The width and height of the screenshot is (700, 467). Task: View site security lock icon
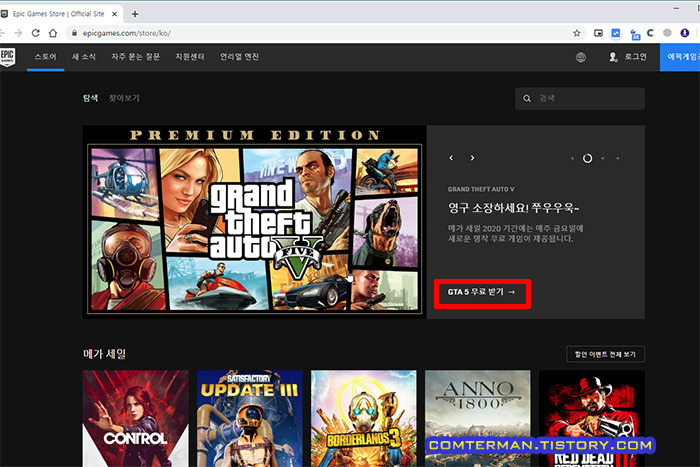75,33
